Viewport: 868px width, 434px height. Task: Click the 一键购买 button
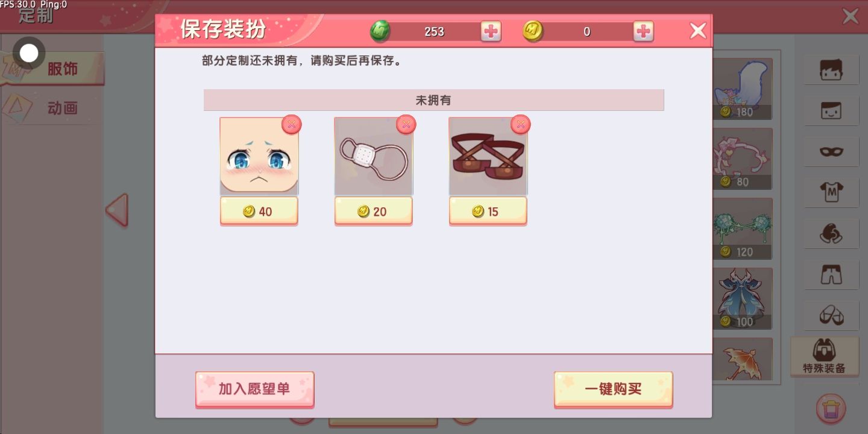(x=614, y=389)
